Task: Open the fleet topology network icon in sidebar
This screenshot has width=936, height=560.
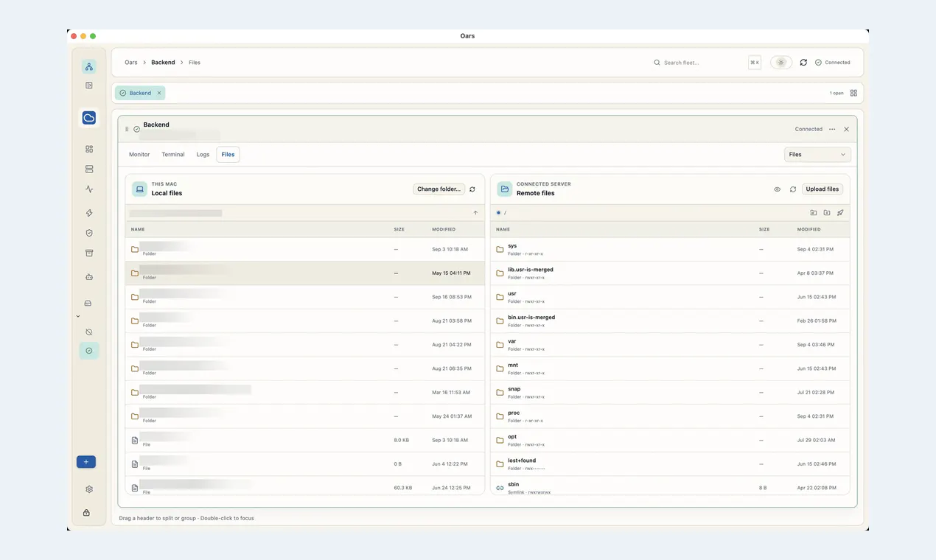Action: point(89,67)
